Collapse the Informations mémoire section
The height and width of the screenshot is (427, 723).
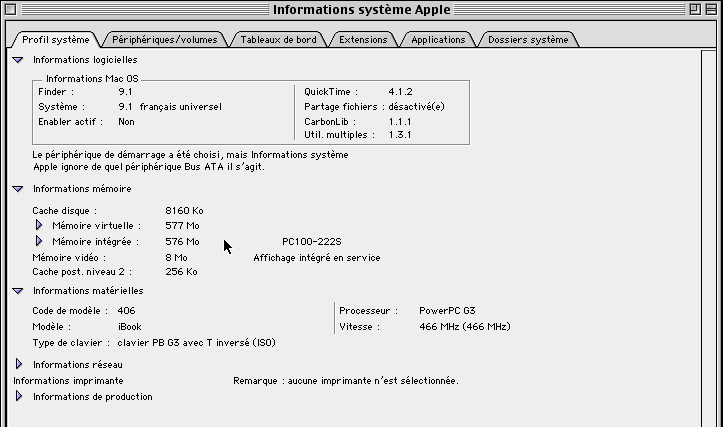(x=18, y=189)
